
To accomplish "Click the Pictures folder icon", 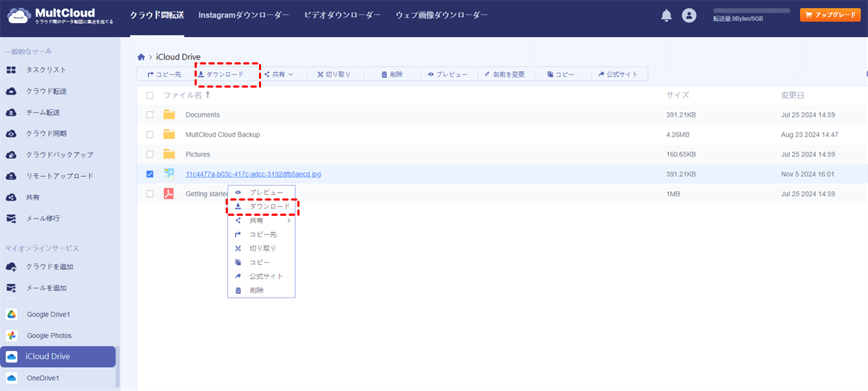I will pyautogui.click(x=169, y=154).
